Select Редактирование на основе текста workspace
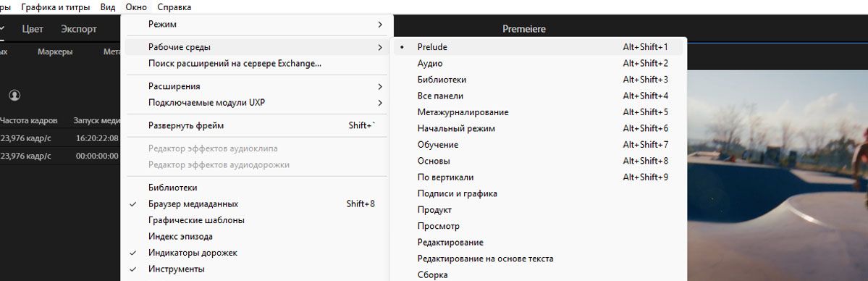The image size is (868, 281). point(538,259)
